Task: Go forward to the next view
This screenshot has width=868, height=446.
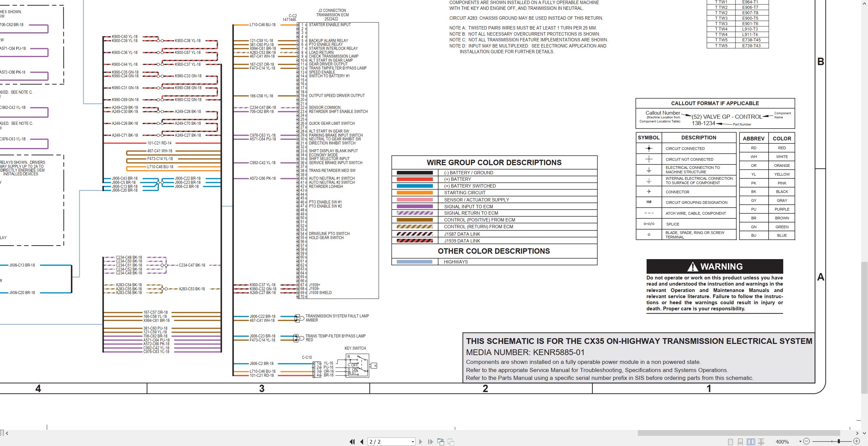Action: coord(451,442)
